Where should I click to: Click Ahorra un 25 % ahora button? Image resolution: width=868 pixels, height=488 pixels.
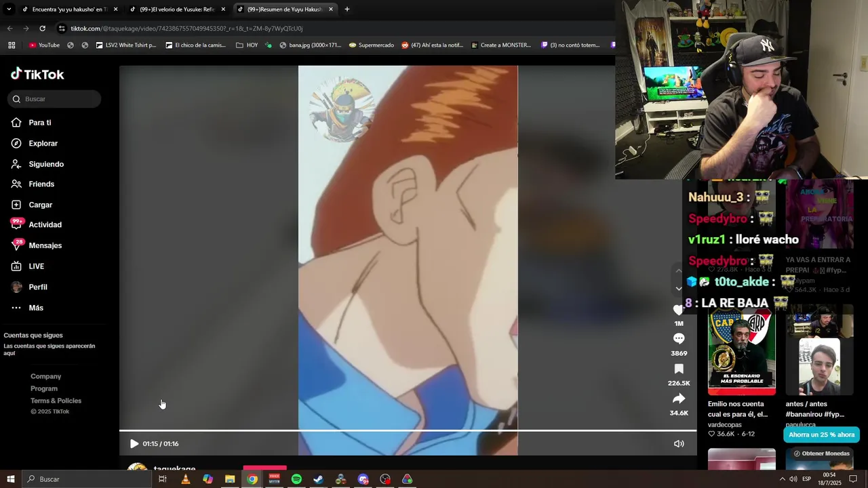click(821, 434)
